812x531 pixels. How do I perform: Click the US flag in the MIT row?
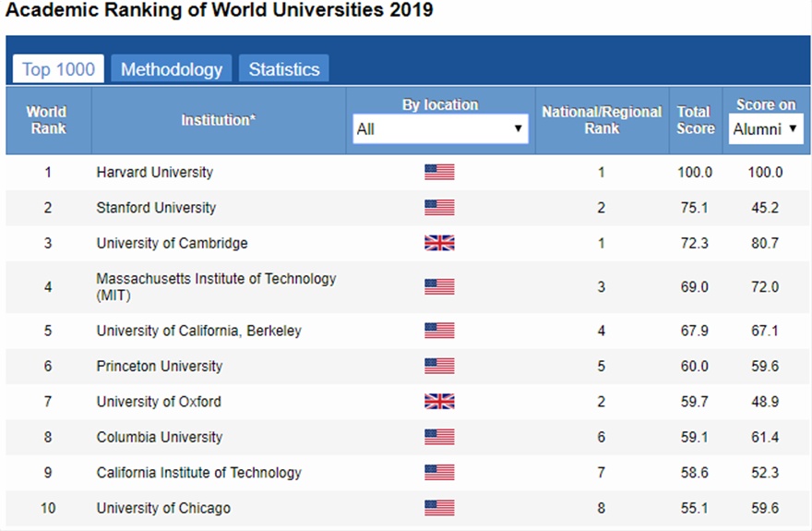pos(439,287)
